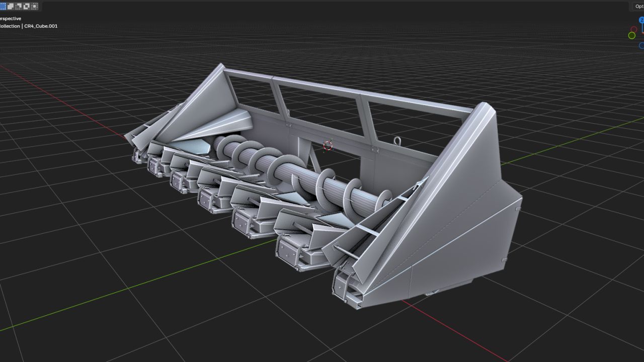Viewport: 644px width, 362px height.
Task: Select the Subtract Selection mode icon
Action: click(x=18, y=6)
